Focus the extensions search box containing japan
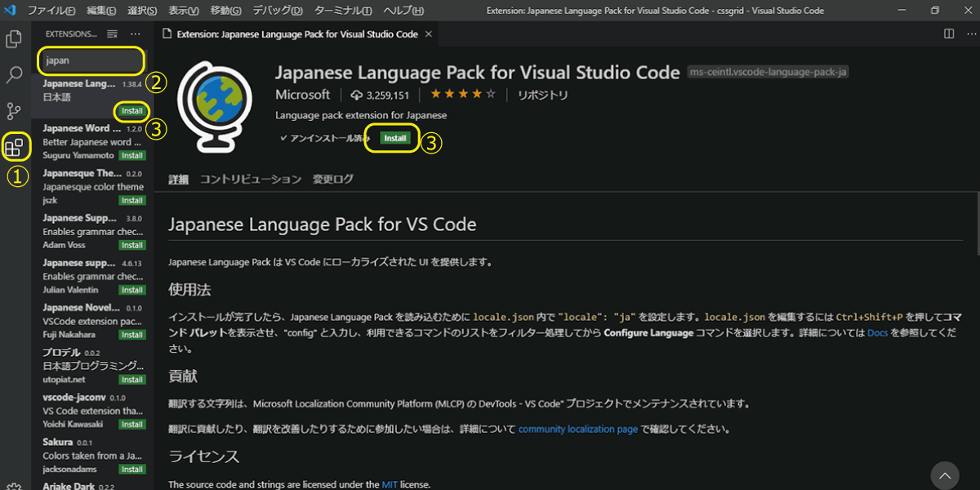Image resolution: width=980 pixels, height=490 pixels. [x=91, y=60]
